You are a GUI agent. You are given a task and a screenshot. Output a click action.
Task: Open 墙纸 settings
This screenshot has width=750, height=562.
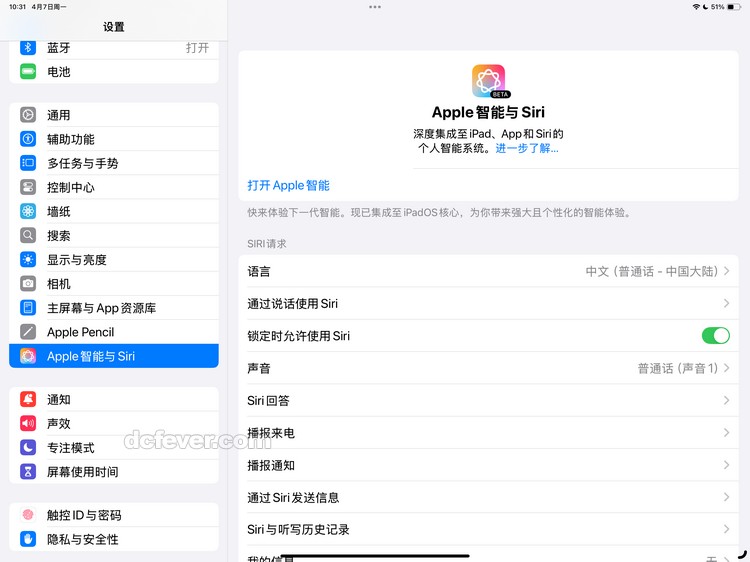tap(114, 211)
